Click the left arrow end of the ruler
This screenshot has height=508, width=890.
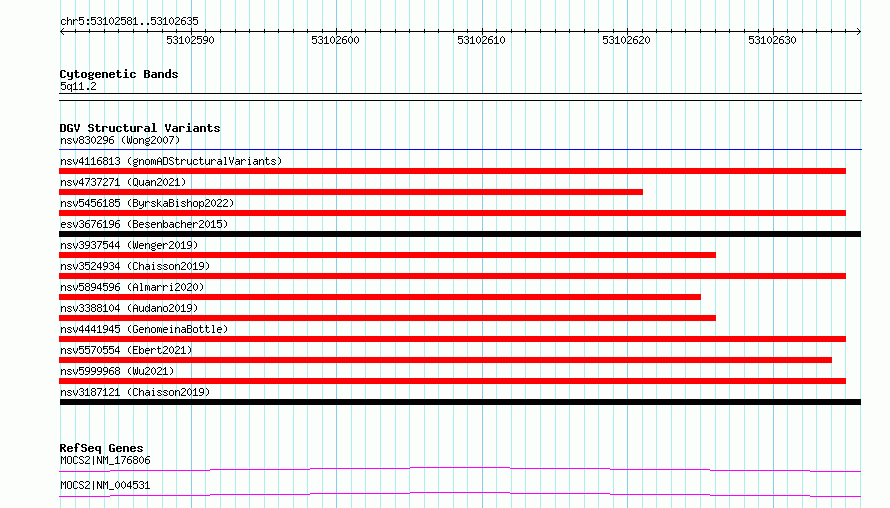click(x=62, y=31)
